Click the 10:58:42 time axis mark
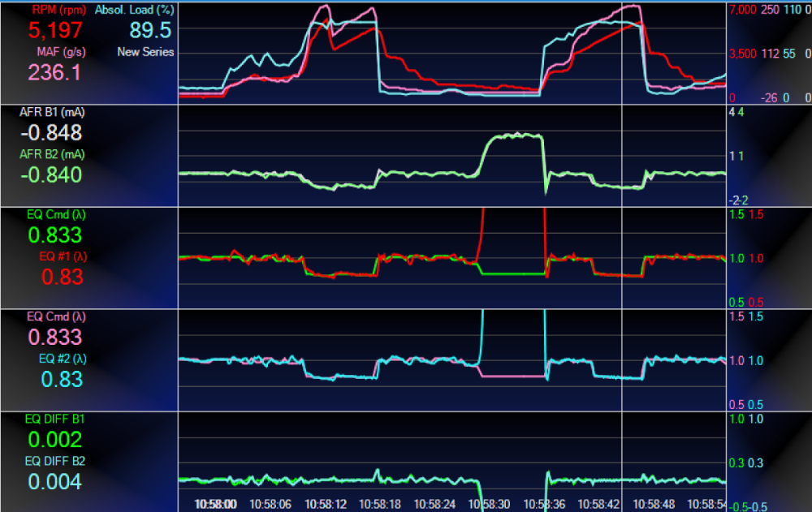The height and width of the screenshot is (512, 812). [600, 504]
